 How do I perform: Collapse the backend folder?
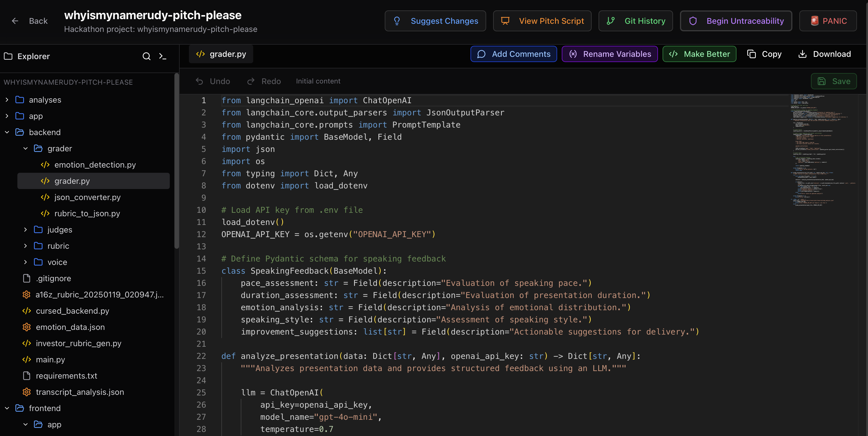tap(7, 132)
